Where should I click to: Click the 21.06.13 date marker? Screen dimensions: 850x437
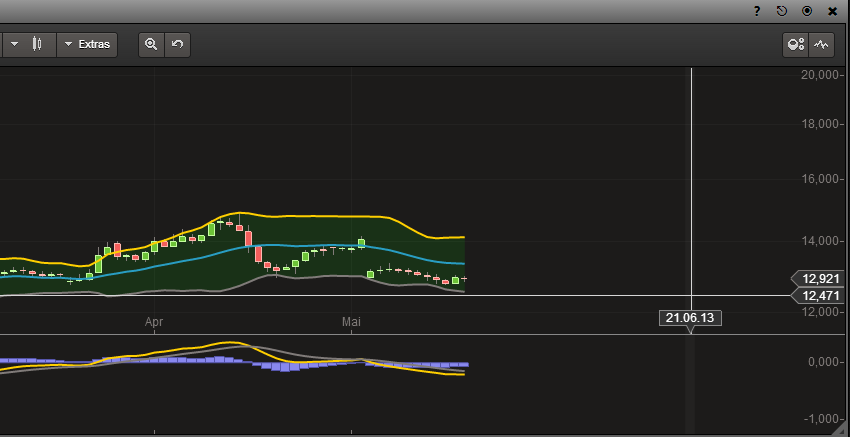click(690, 318)
